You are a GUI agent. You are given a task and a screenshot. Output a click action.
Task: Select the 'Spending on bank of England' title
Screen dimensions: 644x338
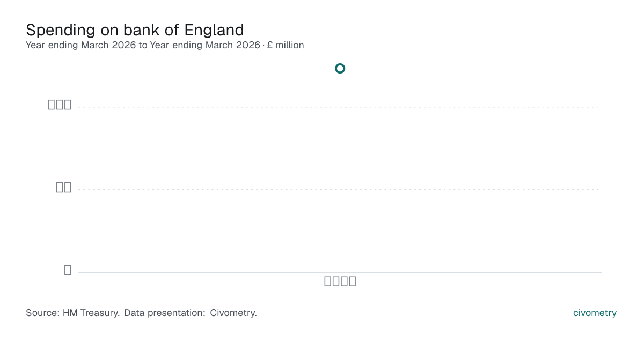click(x=135, y=30)
